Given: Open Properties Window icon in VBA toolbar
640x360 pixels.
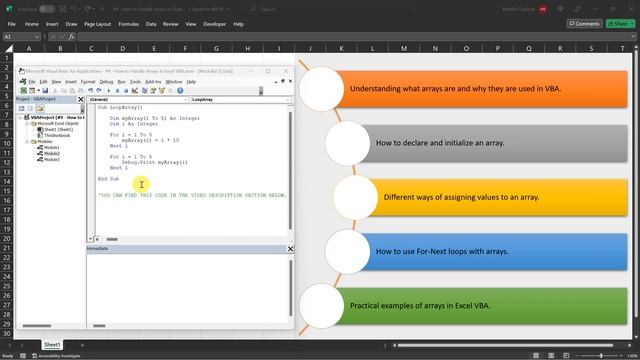Looking at the screenshot, I should 153,91.
